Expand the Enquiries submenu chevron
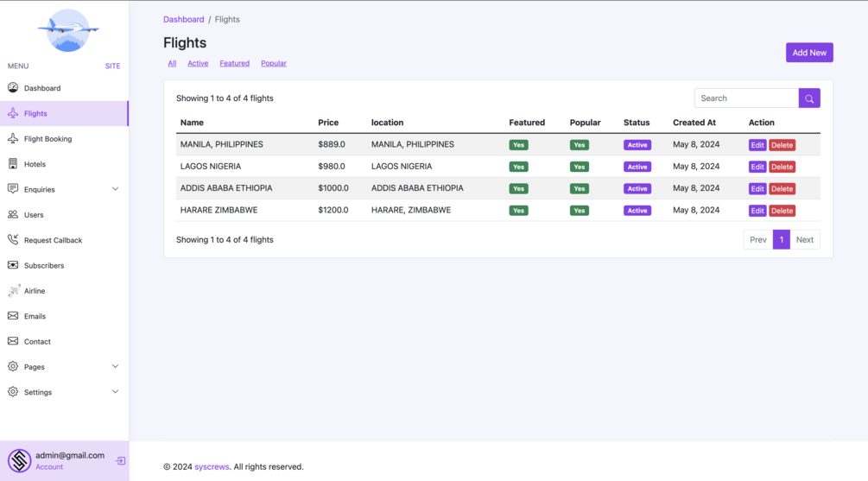Screen dimensions: 868x481 115,189
